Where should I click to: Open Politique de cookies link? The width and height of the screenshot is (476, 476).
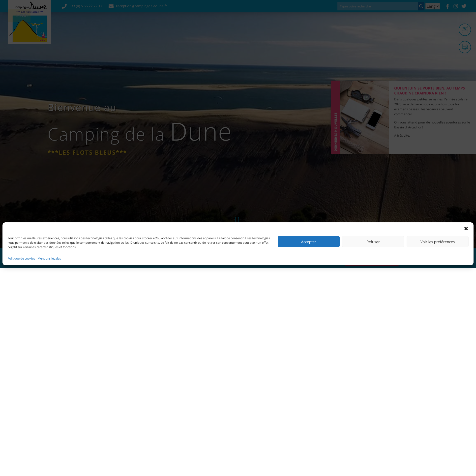pos(21,258)
